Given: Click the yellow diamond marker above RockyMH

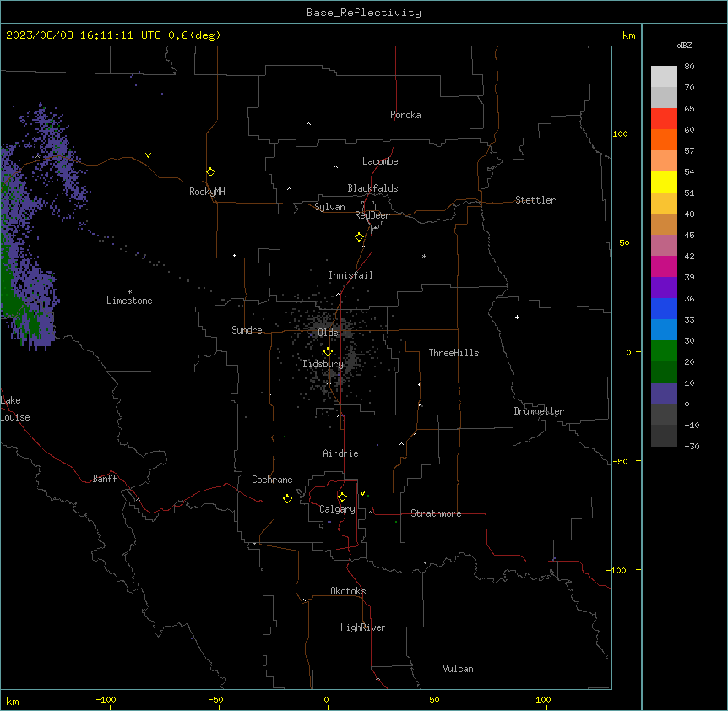Looking at the screenshot, I should [210, 172].
